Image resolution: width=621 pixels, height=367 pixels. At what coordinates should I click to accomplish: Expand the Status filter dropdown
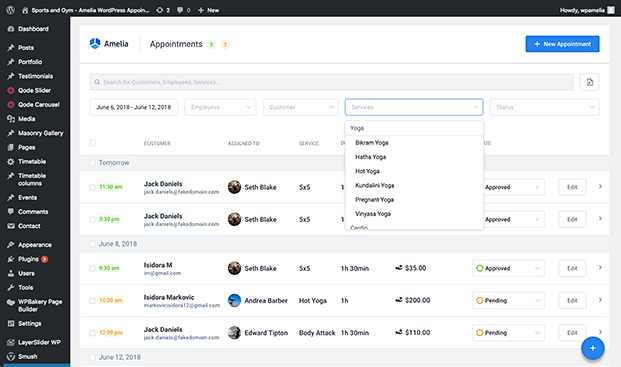tap(544, 107)
